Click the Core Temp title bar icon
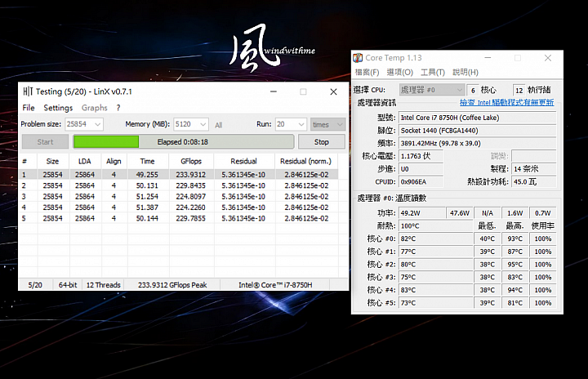Screen dimensions: 588x379 pyautogui.click(x=358, y=58)
